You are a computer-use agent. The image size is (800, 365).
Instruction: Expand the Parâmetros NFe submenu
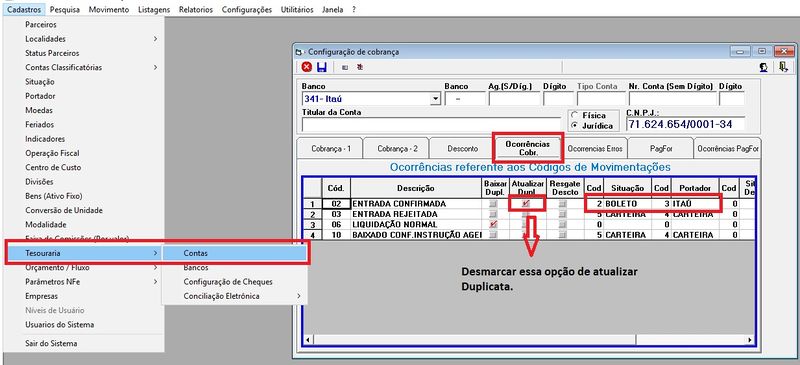pyautogui.click(x=156, y=282)
